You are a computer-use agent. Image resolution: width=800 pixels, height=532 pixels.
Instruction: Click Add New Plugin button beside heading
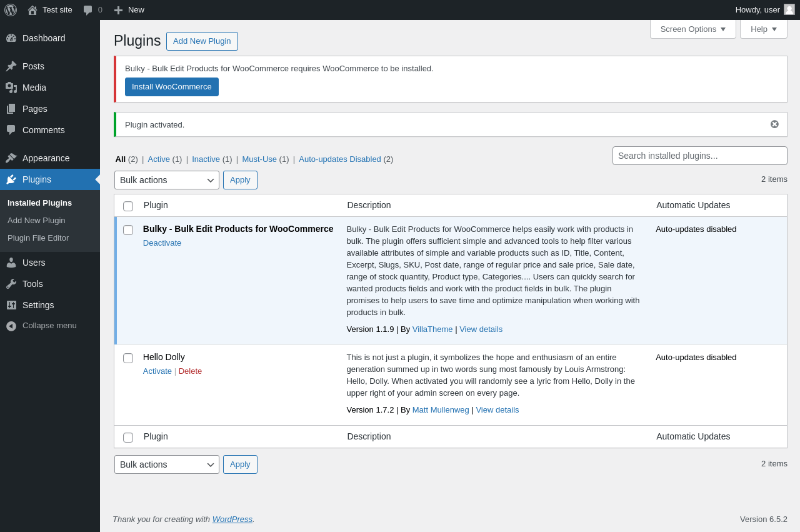202,41
